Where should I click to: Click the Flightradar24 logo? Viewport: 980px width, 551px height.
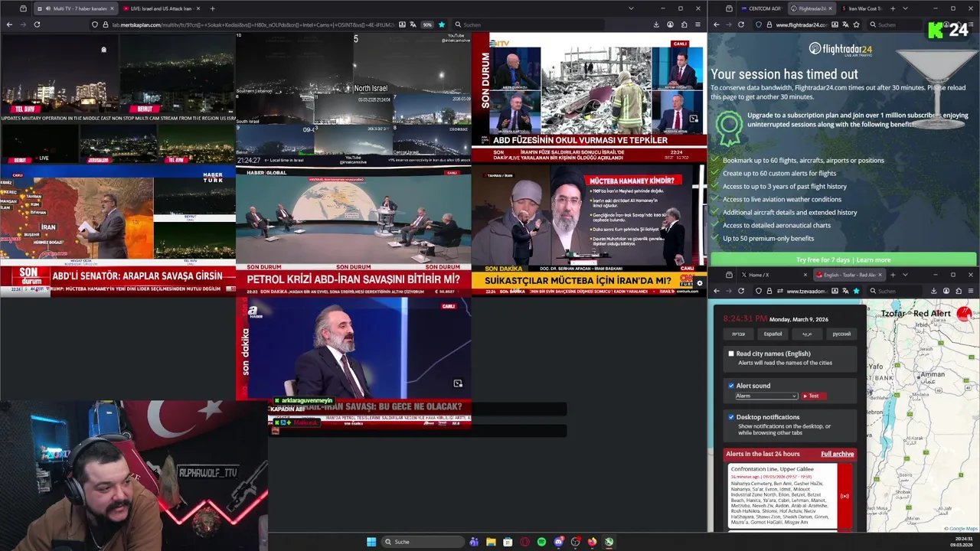(840, 50)
